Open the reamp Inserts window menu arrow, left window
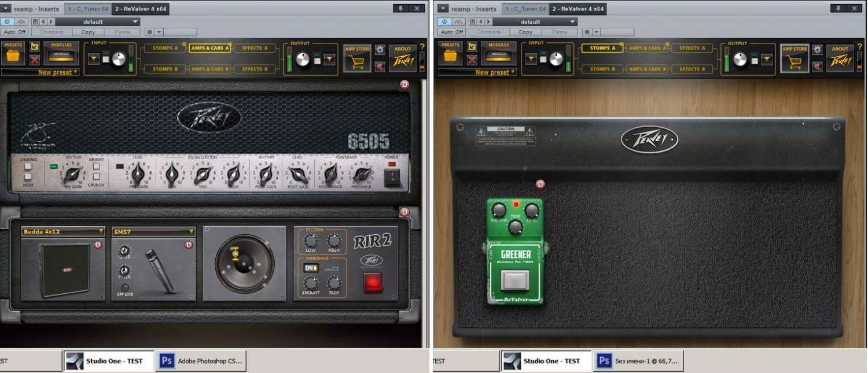868x373 pixels. [6, 9]
